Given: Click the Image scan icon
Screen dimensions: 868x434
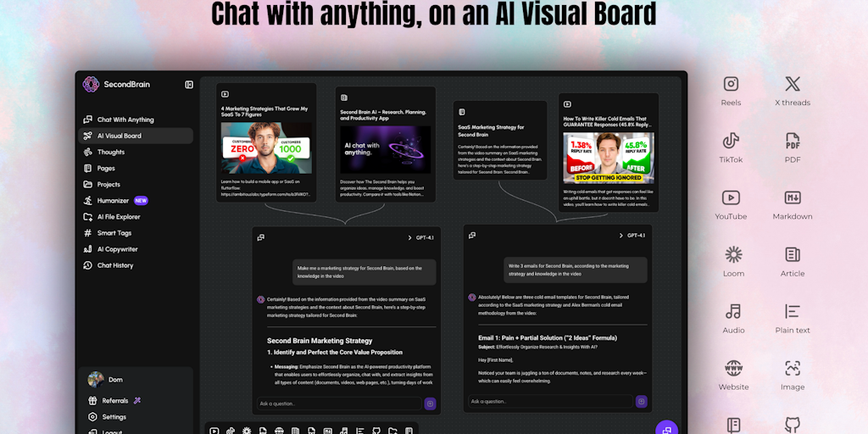Looking at the screenshot, I should coord(793,368).
